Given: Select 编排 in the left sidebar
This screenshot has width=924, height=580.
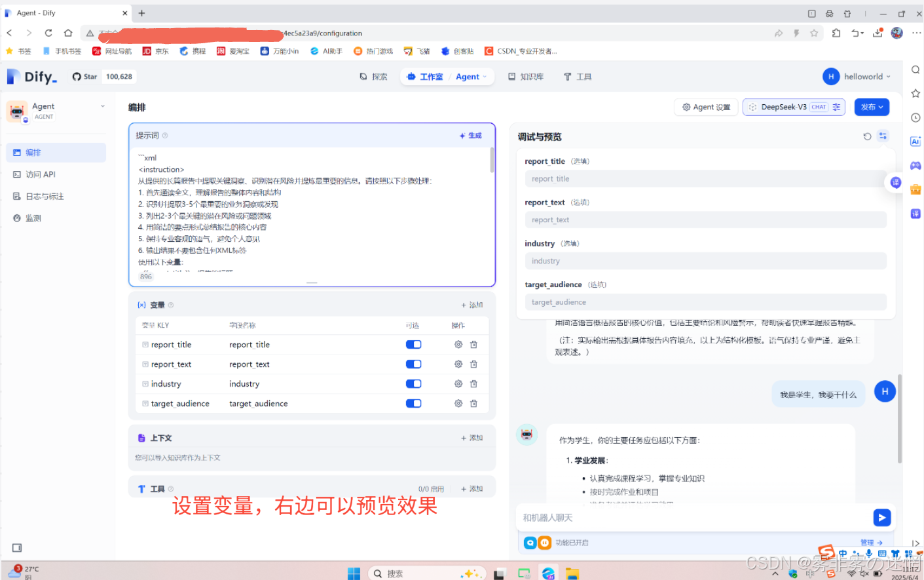Looking at the screenshot, I should pos(56,153).
